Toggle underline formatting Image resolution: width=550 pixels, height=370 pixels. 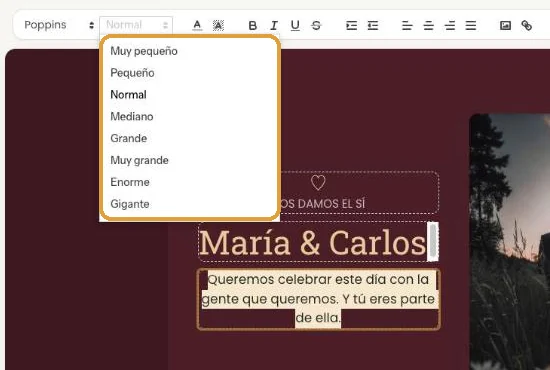[x=295, y=25]
